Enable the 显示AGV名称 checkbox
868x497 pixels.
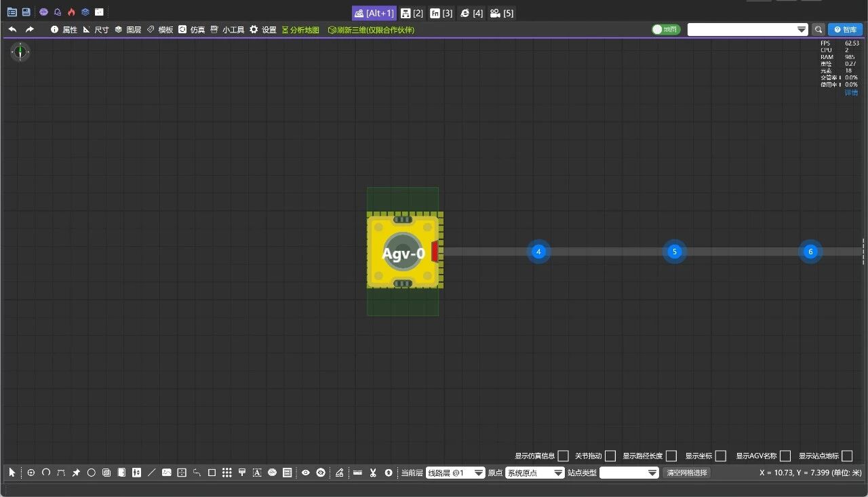click(x=785, y=456)
